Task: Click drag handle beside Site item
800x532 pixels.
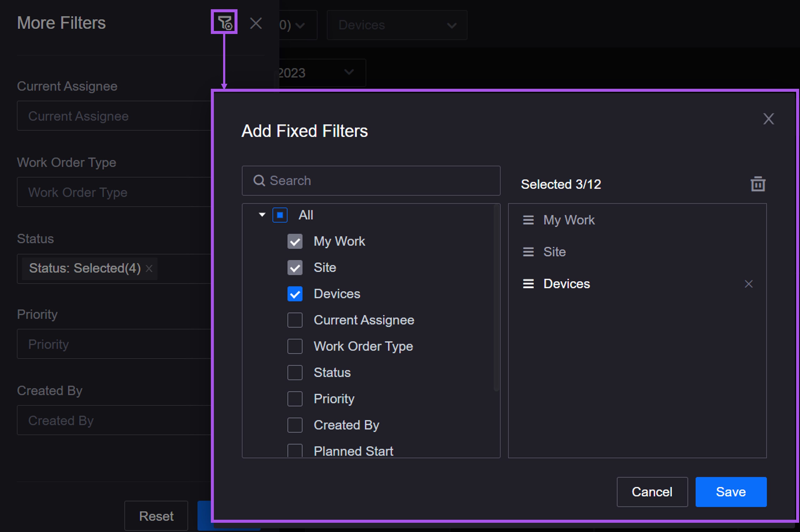Action: point(528,252)
